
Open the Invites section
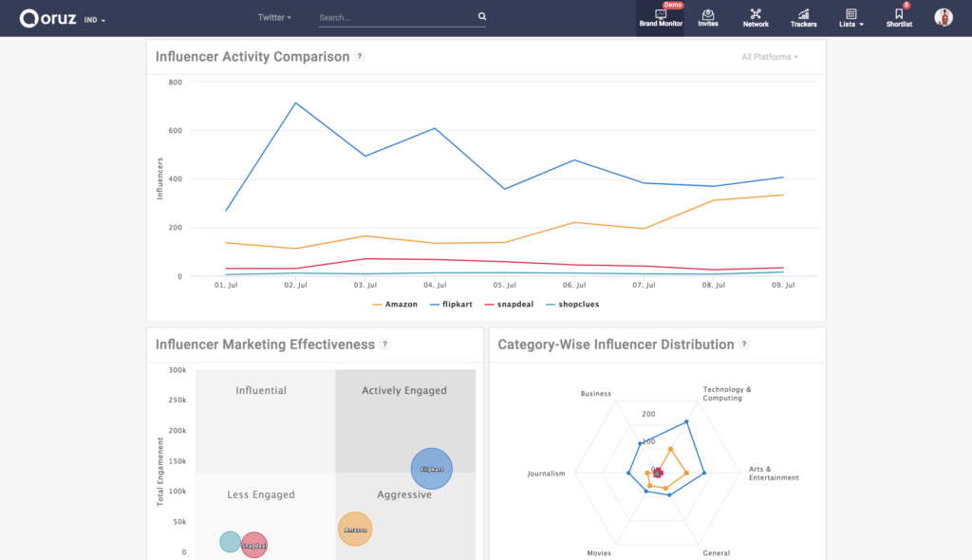pos(708,18)
